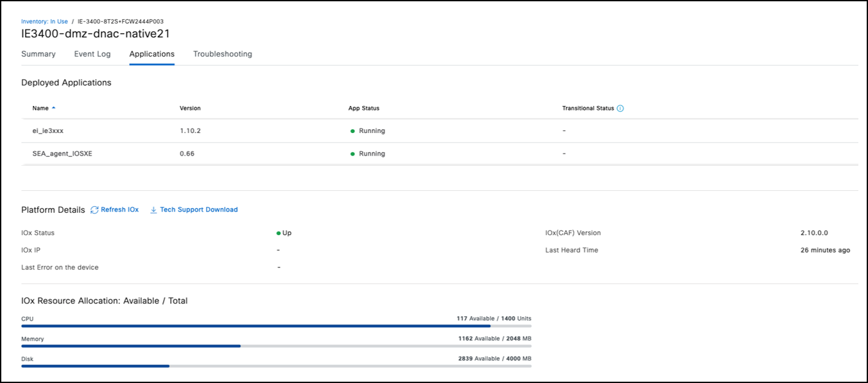Click the Tech Support Download arrow icon
This screenshot has height=383, width=868.
pyautogui.click(x=153, y=210)
